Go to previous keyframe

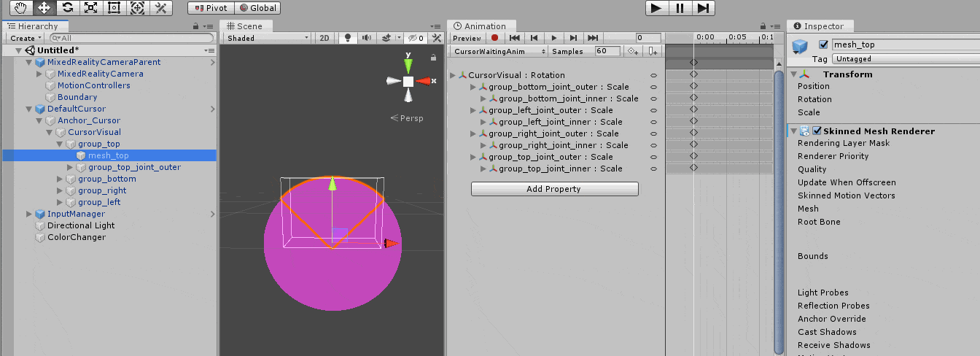534,38
